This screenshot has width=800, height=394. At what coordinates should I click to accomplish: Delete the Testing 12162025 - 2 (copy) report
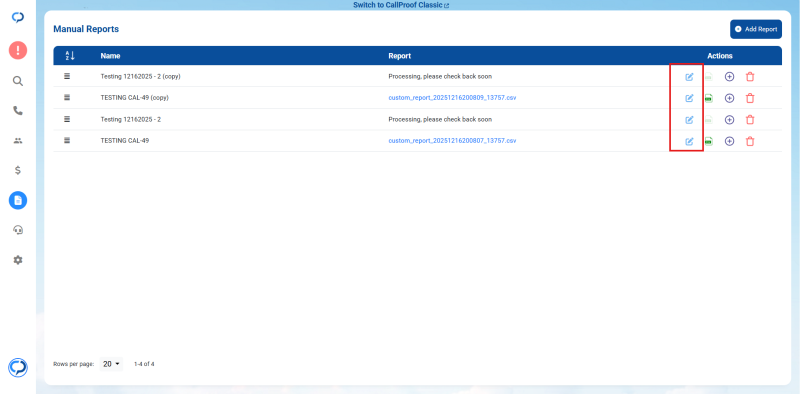click(750, 77)
